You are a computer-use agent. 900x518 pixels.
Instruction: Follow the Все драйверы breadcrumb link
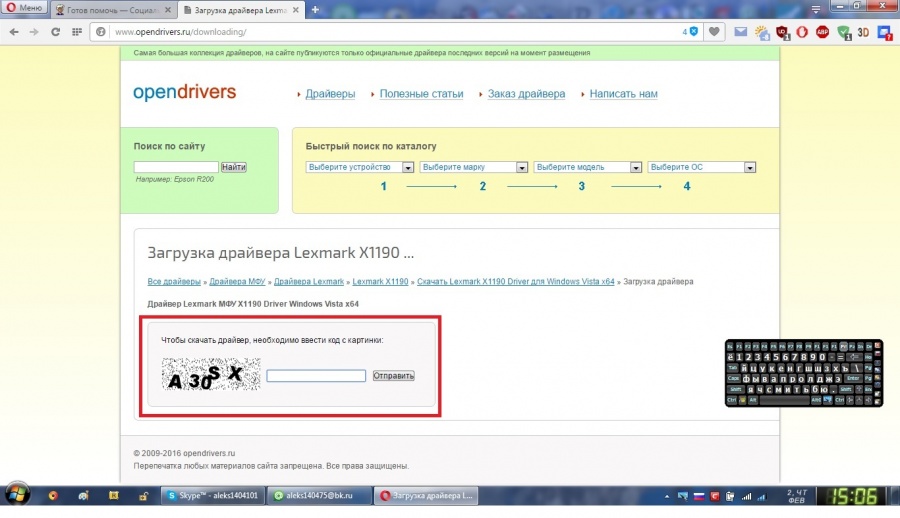coord(174,281)
